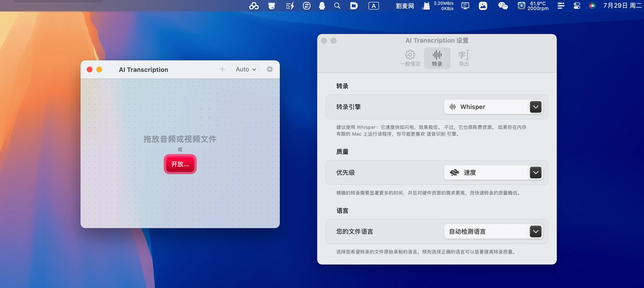The height and width of the screenshot is (288, 644).
Task: Switch to the 转录 transcription tab
Action: pos(437,58)
